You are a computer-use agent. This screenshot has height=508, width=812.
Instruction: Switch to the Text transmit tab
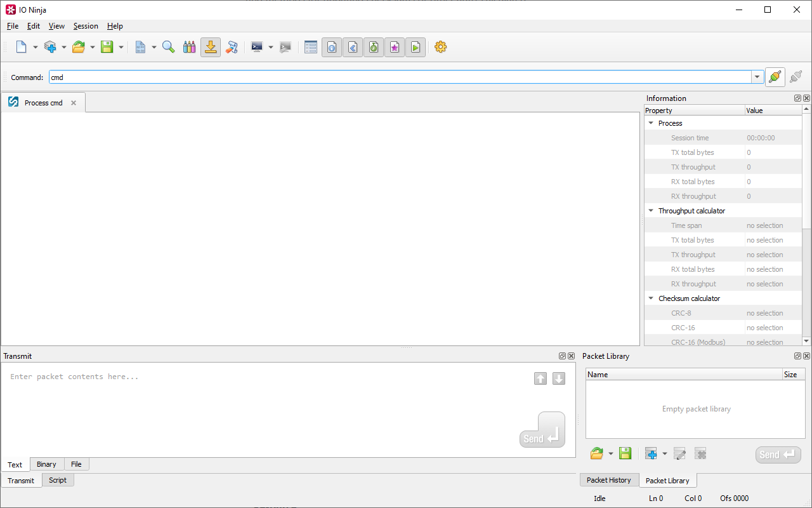point(15,465)
